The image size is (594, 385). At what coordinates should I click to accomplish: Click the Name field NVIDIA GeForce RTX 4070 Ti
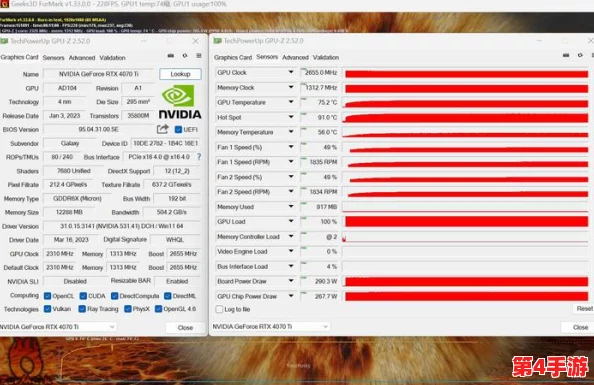[x=98, y=74]
